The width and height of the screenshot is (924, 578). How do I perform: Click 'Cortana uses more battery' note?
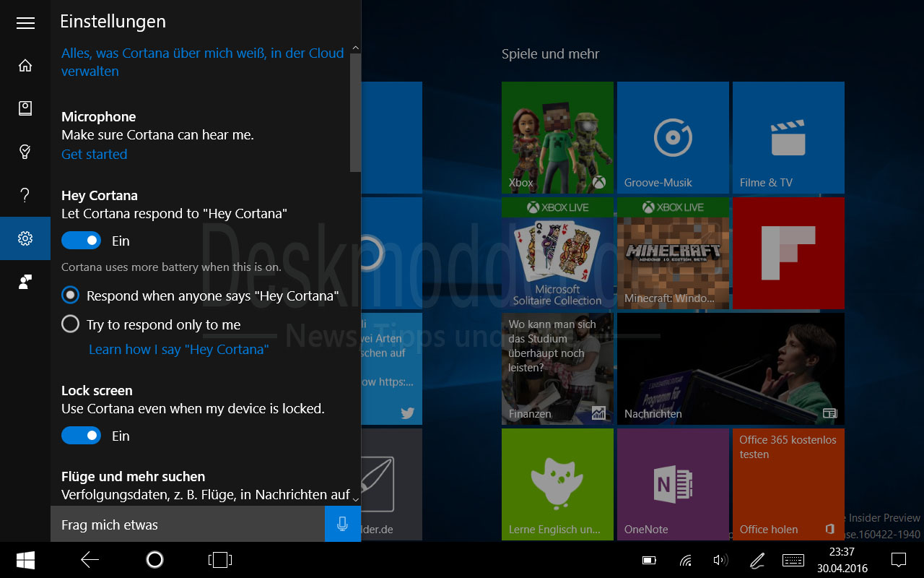pos(171,267)
